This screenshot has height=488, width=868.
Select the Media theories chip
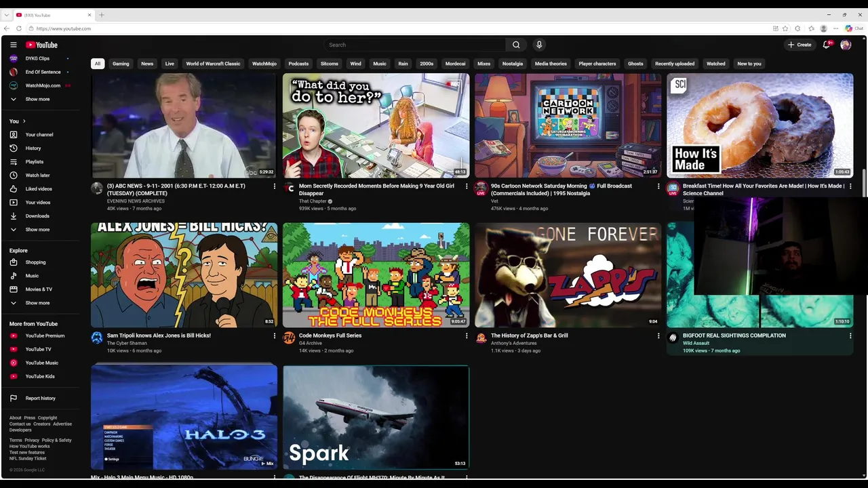551,64
